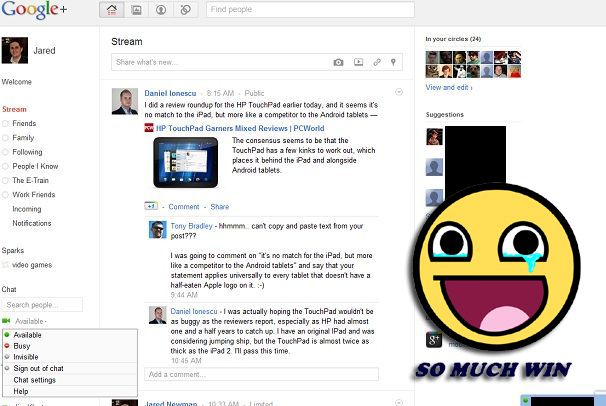Open Daniel Ionescu's name on the post

(170, 93)
